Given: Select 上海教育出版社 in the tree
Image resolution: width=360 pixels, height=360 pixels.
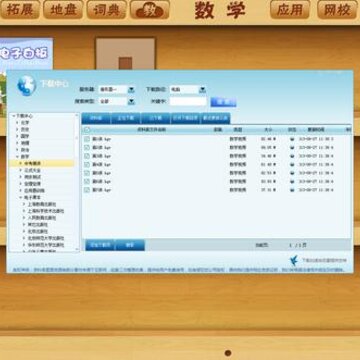Looking at the screenshot, I should point(42,204).
